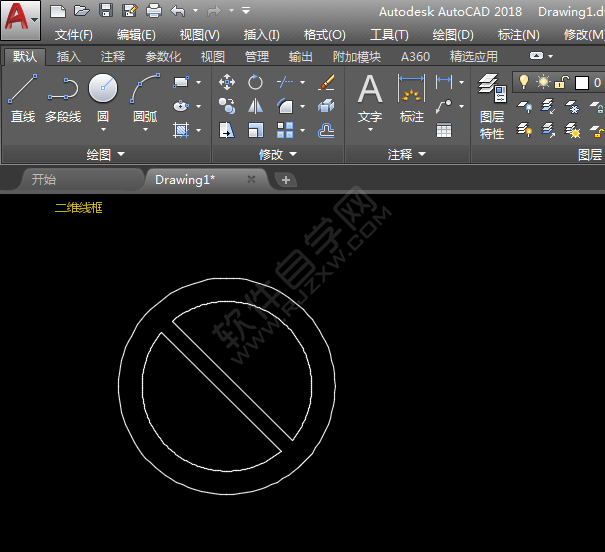Open the ribbon minimize options dropdown
This screenshot has width=605, height=552.
(x=551, y=56)
